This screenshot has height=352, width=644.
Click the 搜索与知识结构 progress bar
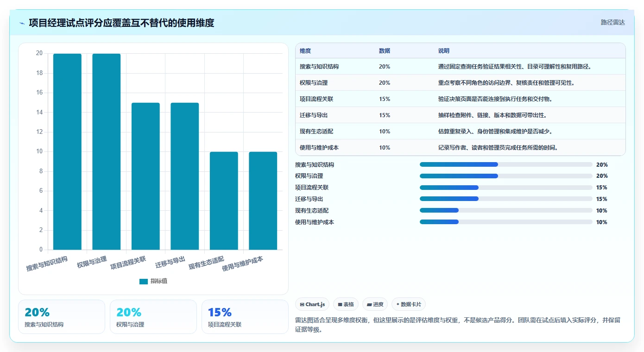(506, 164)
